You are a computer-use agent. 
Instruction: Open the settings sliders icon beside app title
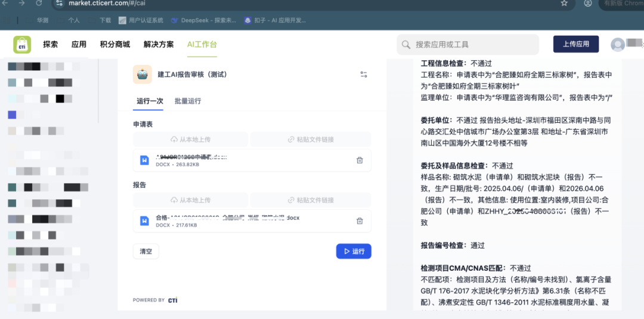(364, 75)
